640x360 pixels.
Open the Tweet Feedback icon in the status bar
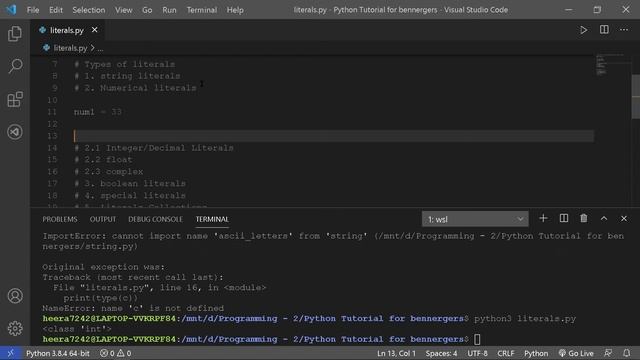pos(608,353)
